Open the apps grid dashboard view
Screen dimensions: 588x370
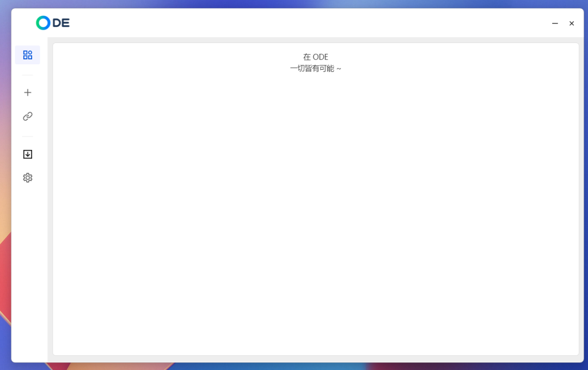pos(28,55)
